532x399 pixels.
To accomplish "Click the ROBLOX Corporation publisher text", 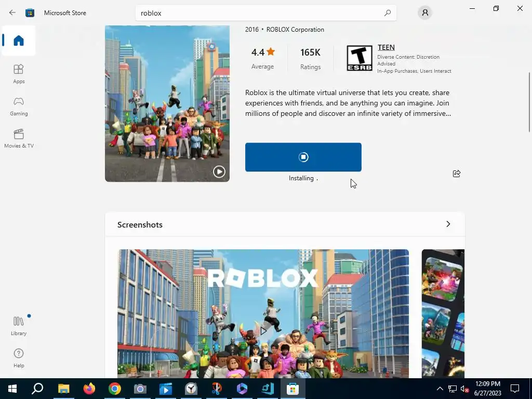I will (295, 30).
